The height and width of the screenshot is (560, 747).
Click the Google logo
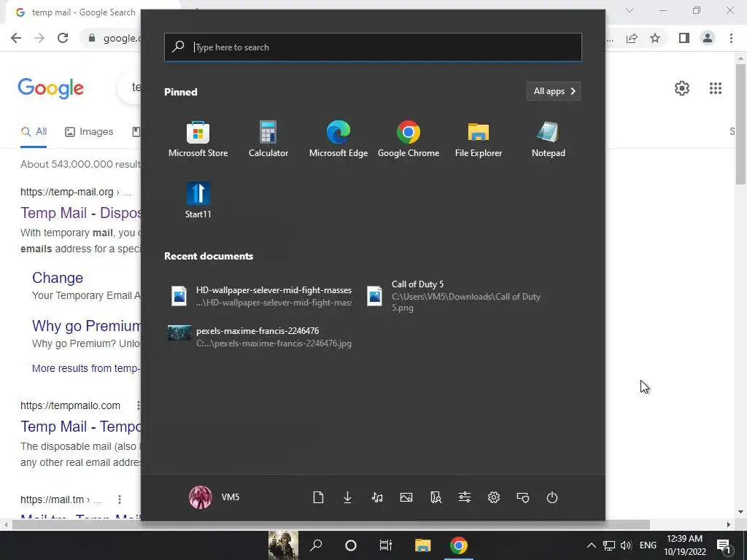(x=51, y=88)
